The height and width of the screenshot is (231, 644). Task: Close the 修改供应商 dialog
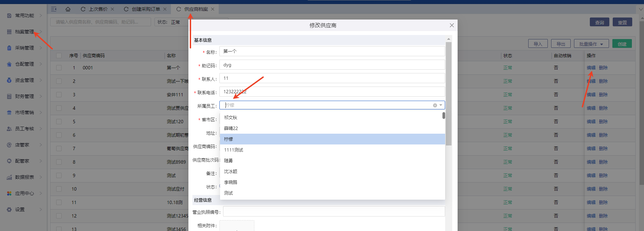pos(452,25)
